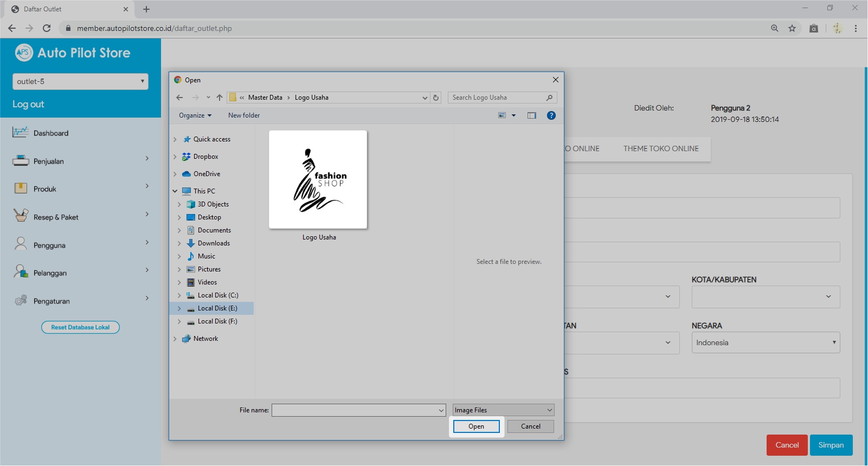Toggle the preview pane icon
The width and height of the screenshot is (868, 466).
(x=531, y=115)
